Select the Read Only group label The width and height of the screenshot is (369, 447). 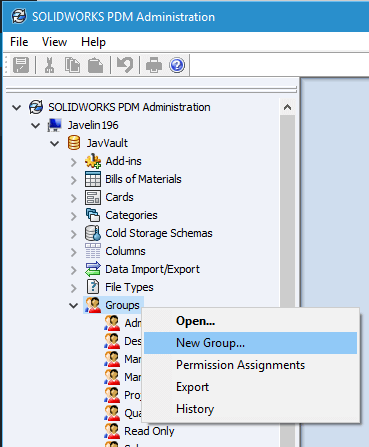pyautogui.click(x=149, y=431)
